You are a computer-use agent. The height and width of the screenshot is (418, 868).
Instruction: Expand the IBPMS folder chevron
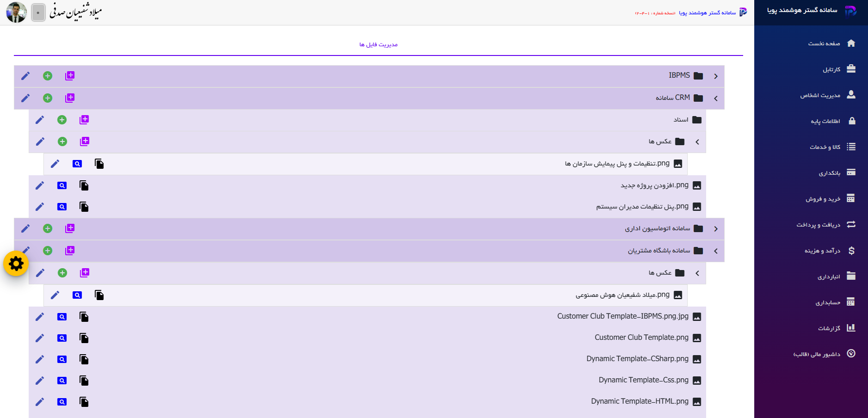(x=716, y=76)
